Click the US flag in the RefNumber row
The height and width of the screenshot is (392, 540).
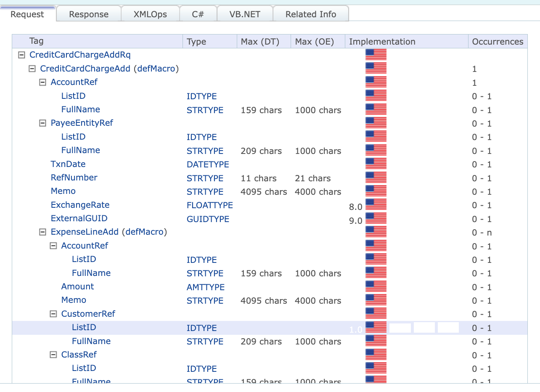point(376,177)
